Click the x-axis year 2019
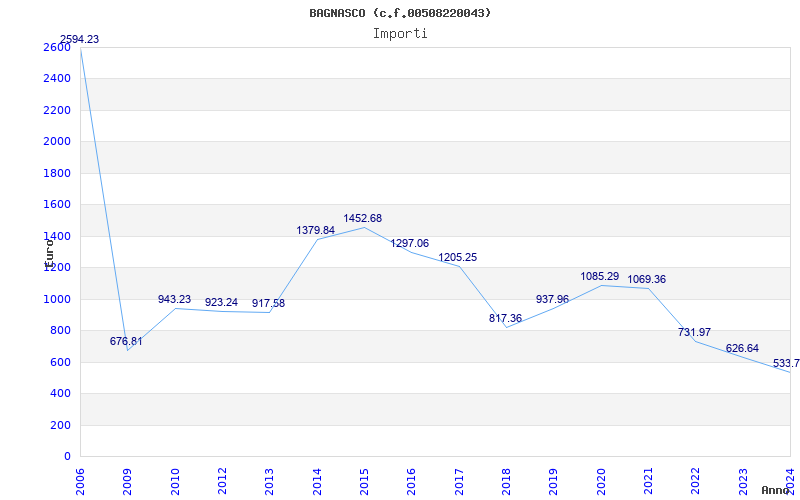Image resolution: width=800 pixels, height=500 pixels. (554, 481)
